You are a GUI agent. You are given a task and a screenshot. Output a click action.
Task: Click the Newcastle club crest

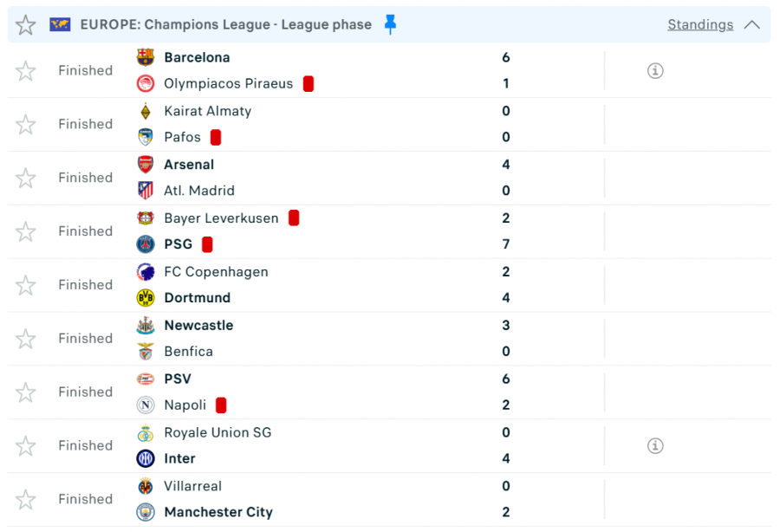click(x=146, y=326)
